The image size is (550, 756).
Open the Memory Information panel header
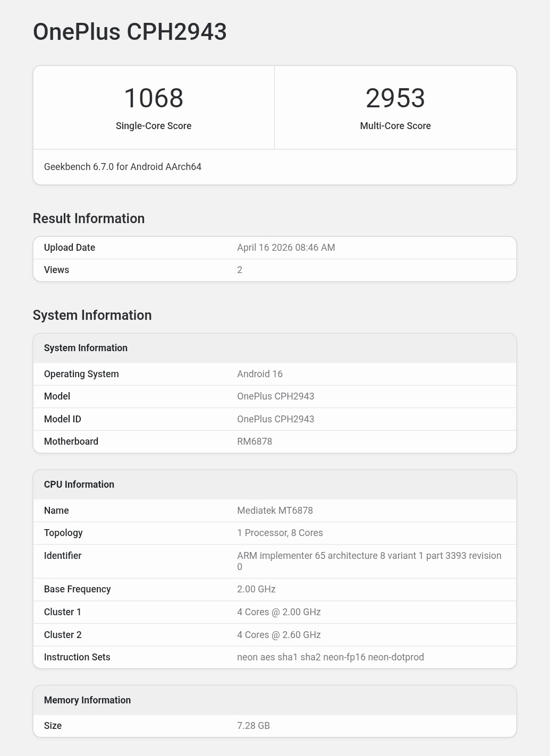(x=87, y=700)
